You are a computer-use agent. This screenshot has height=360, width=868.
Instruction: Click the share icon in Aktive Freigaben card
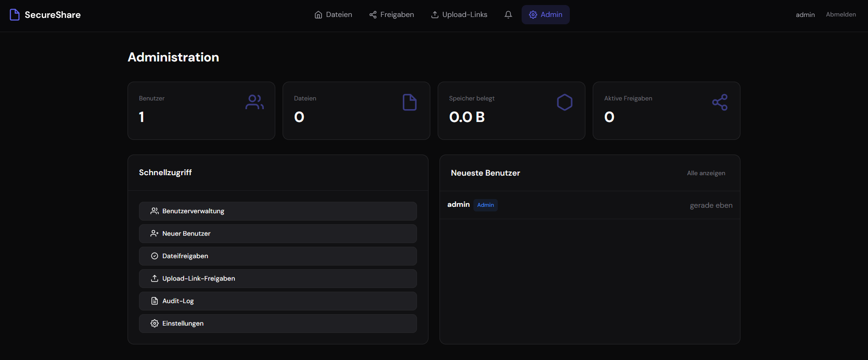[719, 102]
